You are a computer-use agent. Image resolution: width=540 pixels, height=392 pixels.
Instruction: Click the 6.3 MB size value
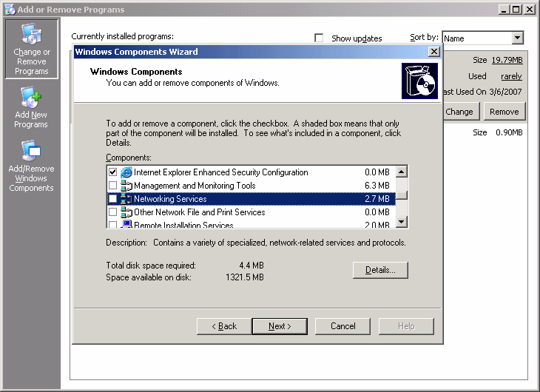[377, 186]
